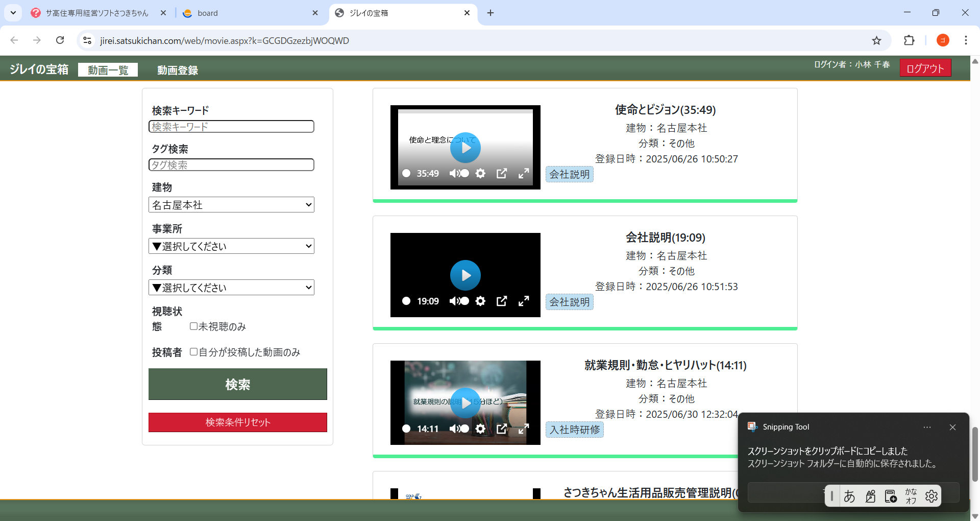The image size is (980, 521).
Task: Open 会社説明 video in popup window
Action: point(502,301)
